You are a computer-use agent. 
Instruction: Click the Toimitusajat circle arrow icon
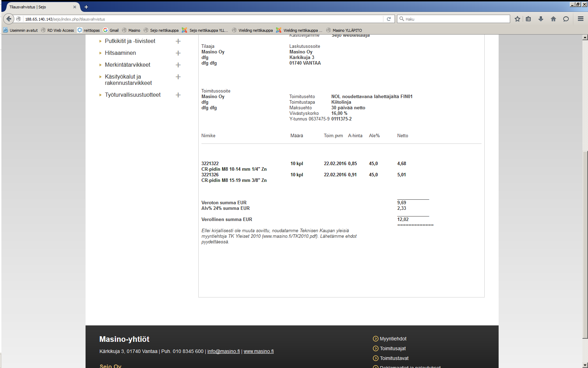[x=376, y=348]
